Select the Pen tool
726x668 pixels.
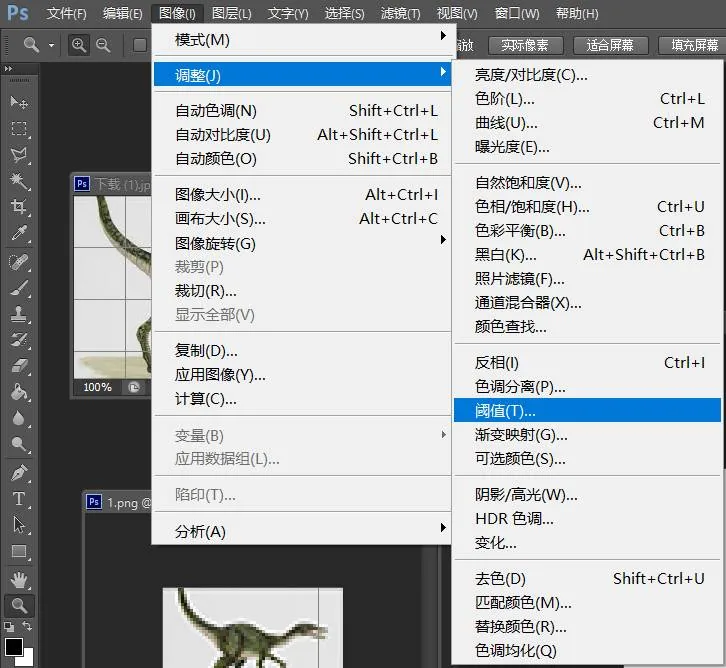tap(19, 473)
